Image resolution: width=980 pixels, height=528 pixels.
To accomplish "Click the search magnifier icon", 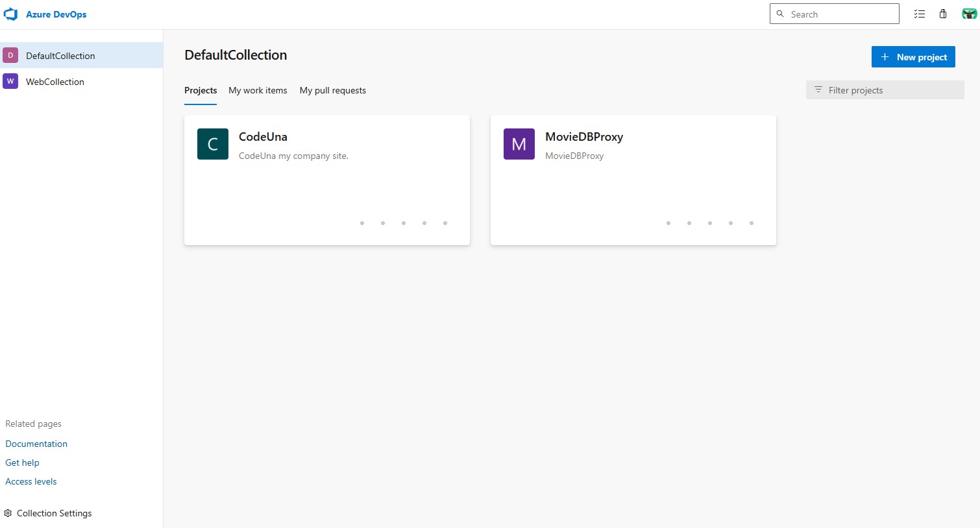I will [780, 14].
